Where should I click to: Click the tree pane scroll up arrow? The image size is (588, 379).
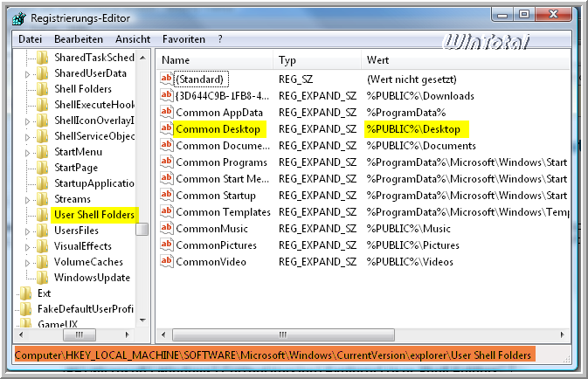[x=142, y=58]
